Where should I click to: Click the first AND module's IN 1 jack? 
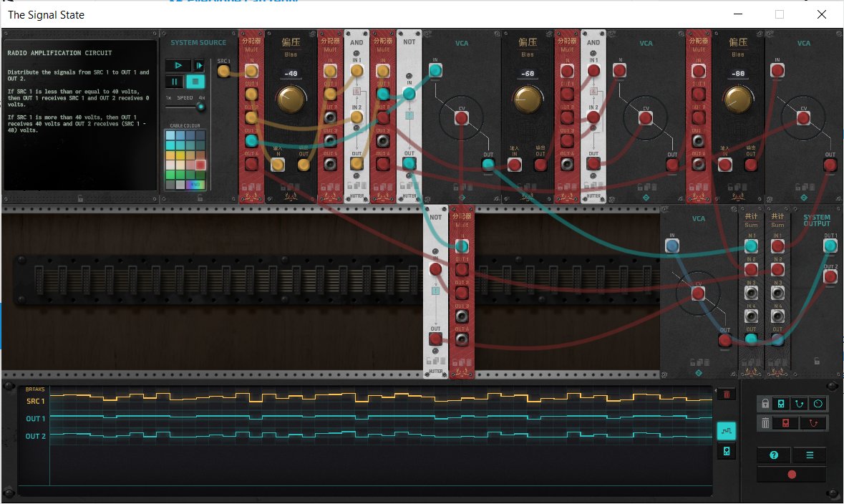[x=356, y=71]
